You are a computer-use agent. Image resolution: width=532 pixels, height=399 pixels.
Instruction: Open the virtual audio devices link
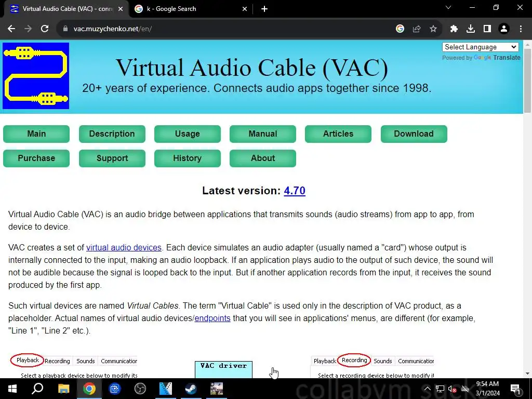124,248
